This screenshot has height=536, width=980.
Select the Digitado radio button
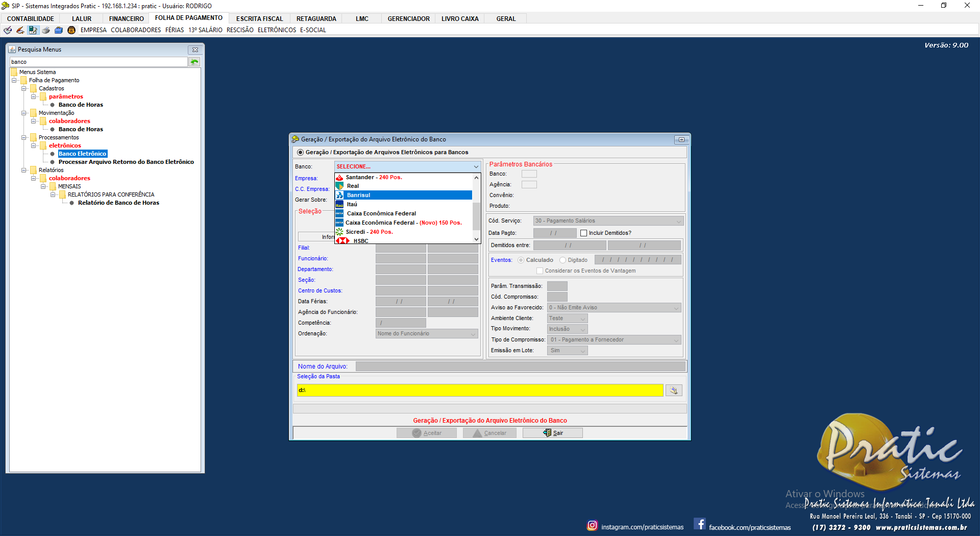(562, 260)
